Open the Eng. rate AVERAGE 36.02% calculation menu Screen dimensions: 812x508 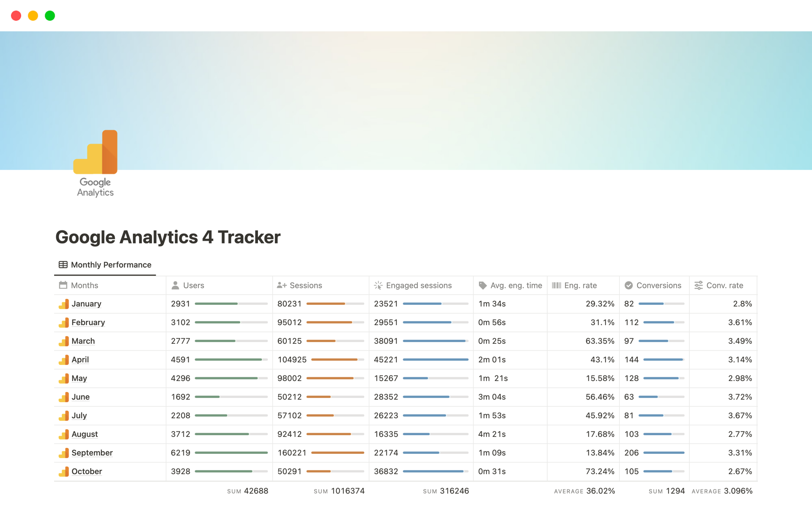[x=584, y=491]
